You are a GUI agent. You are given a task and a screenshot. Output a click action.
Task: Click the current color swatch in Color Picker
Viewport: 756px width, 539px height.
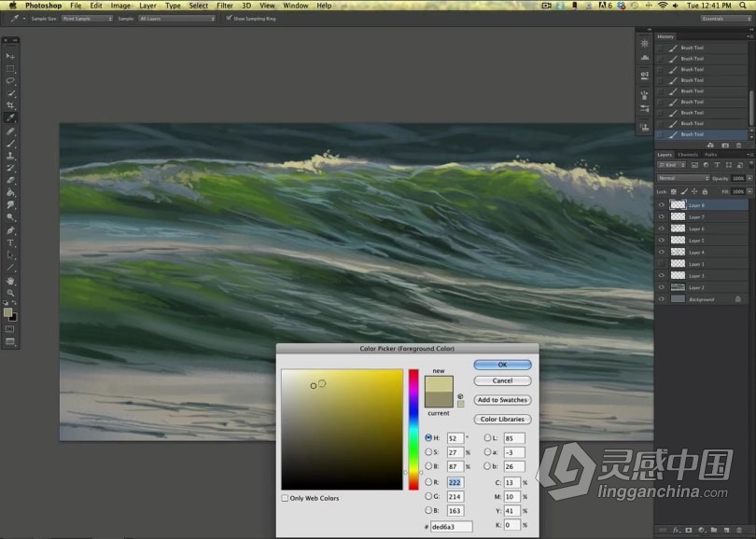439,399
